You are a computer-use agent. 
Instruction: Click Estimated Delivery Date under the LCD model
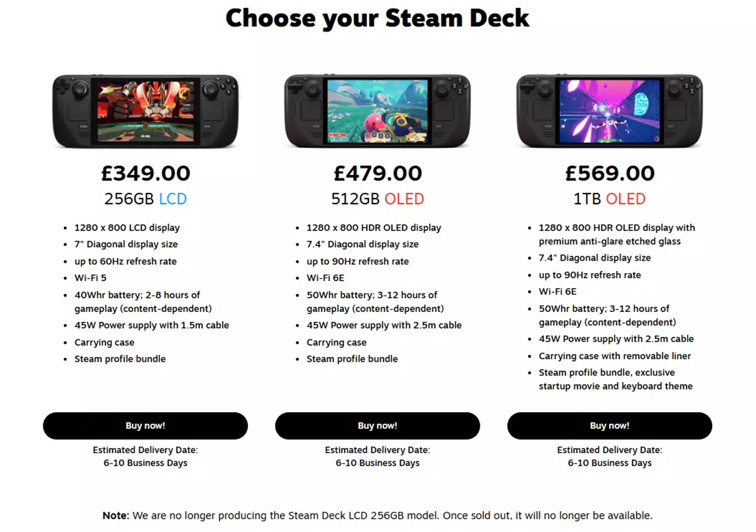(145, 450)
